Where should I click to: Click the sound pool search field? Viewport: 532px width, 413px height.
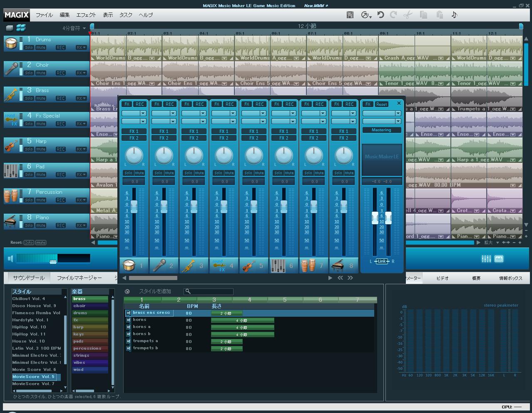pyautogui.click(x=209, y=291)
